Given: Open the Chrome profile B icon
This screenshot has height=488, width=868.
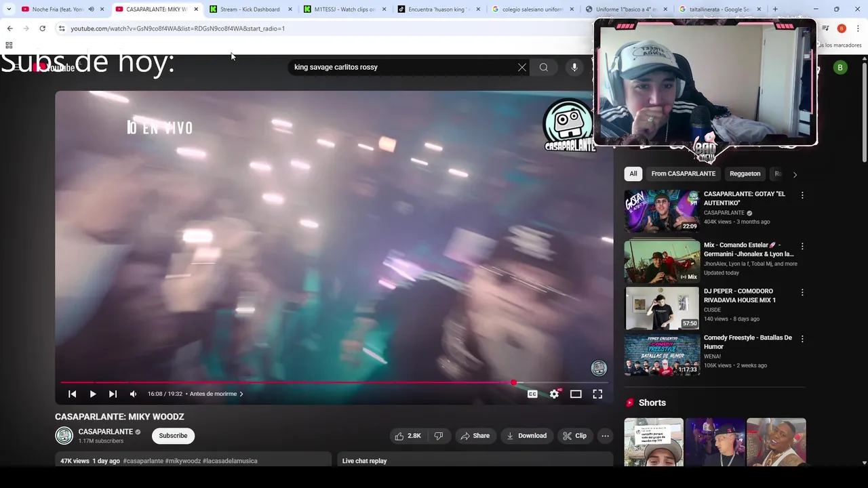Looking at the screenshot, I should 842,28.
